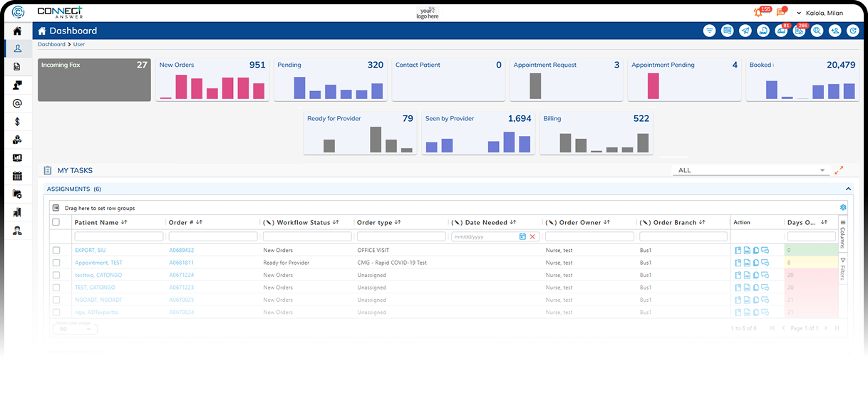Tick the select-all checkbox in table header
868x398 pixels.
click(56, 222)
